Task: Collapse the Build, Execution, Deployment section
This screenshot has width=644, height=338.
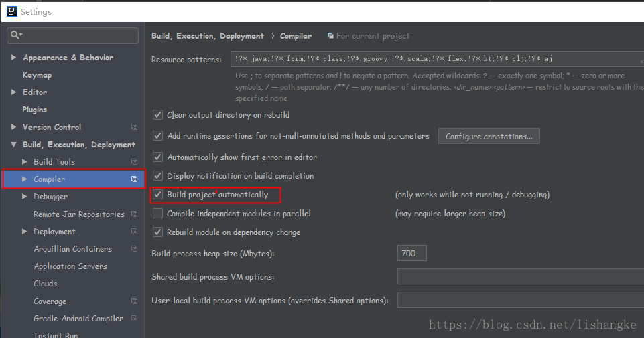Action: [x=13, y=145]
